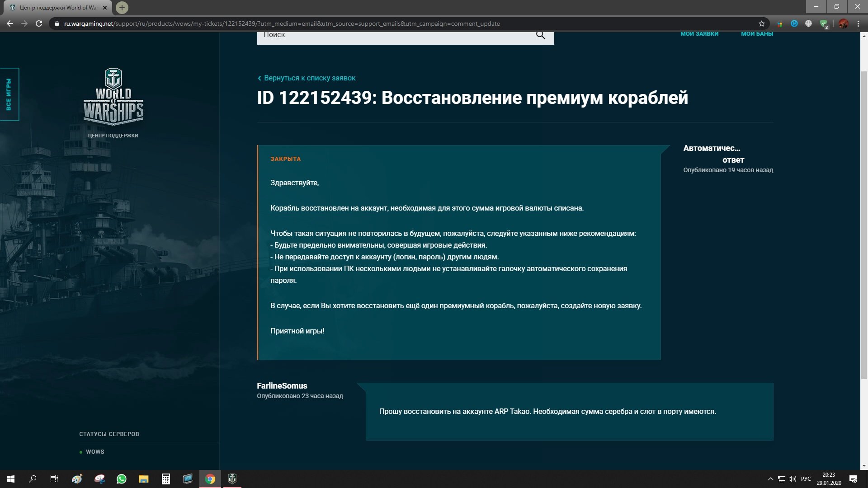Screen dimensions: 868x488
Task: Open File Explorer from taskbar
Action: 144,479
